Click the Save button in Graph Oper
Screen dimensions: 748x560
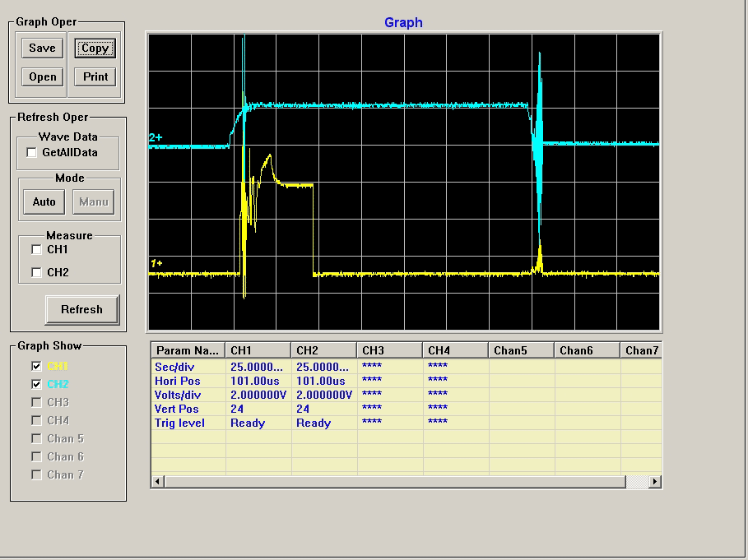43,49
